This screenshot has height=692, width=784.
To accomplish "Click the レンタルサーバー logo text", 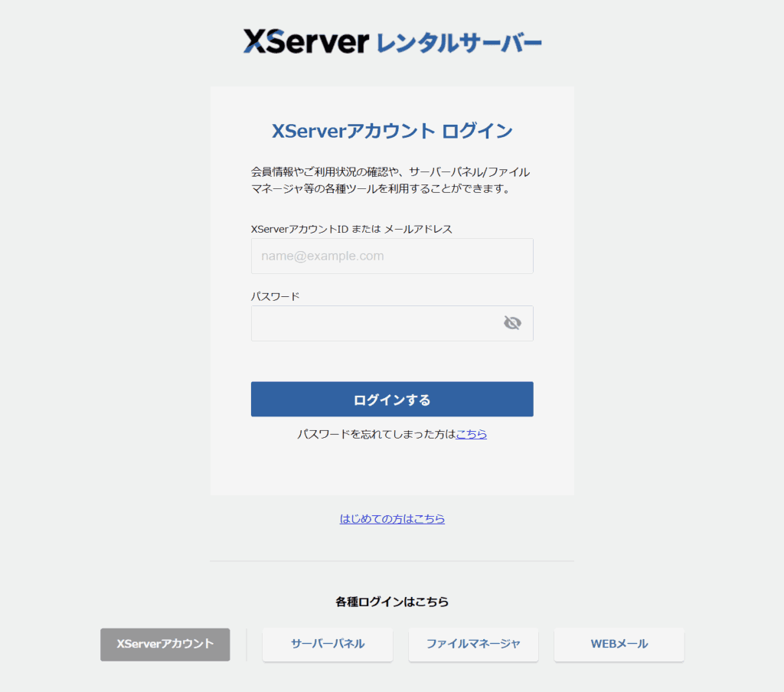I will (459, 43).
